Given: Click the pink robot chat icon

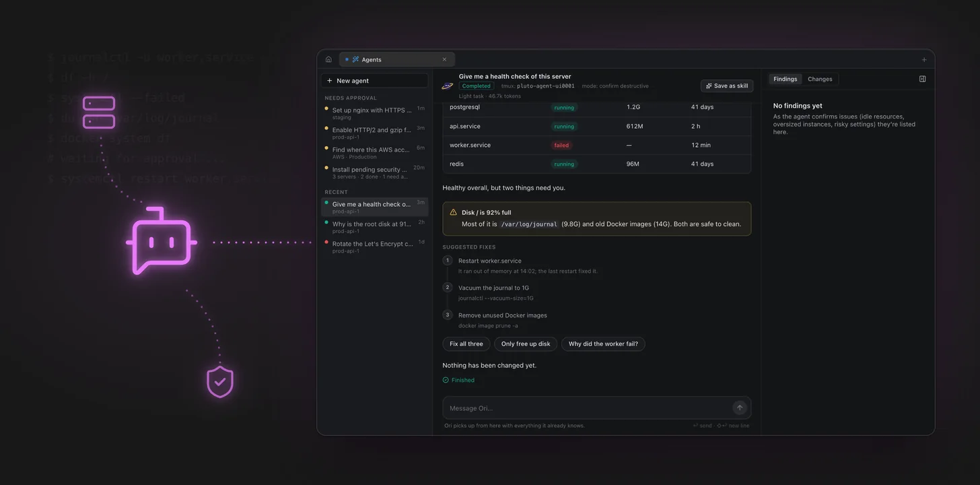Looking at the screenshot, I should pyautogui.click(x=162, y=241).
